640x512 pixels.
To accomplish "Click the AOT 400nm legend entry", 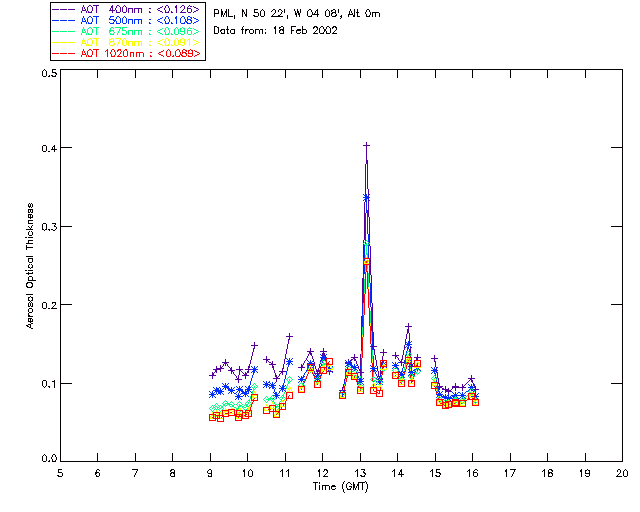I will click(x=126, y=9).
